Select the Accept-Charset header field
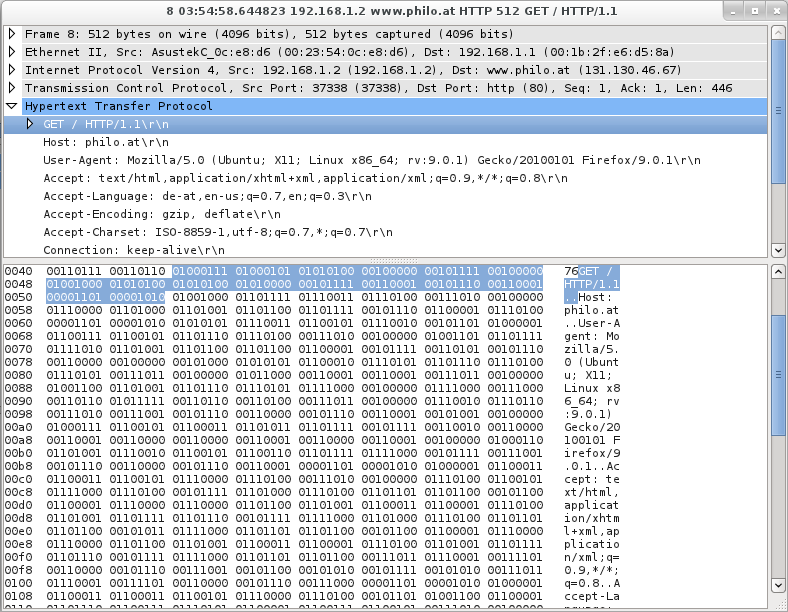This screenshot has width=788, height=612. (218, 233)
